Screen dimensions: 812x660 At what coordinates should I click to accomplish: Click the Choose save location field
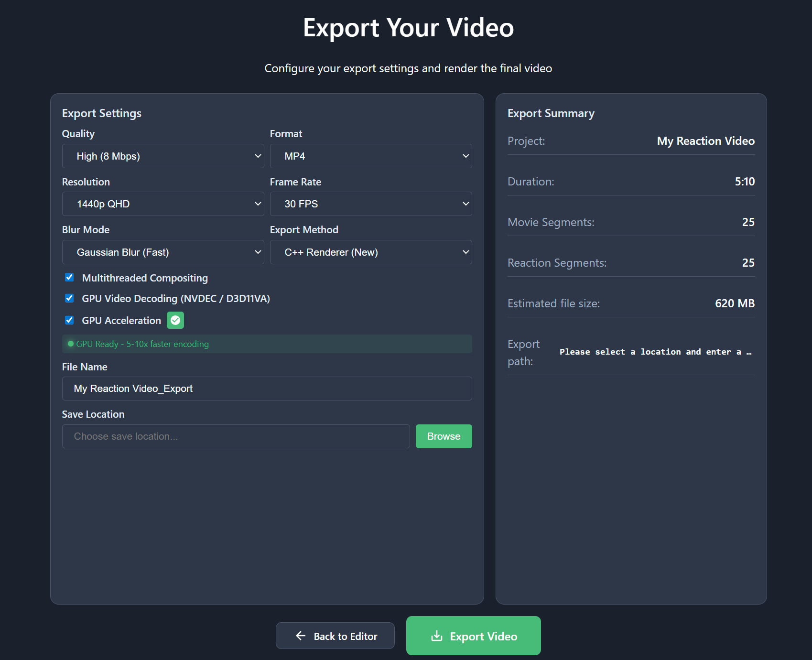click(236, 436)
